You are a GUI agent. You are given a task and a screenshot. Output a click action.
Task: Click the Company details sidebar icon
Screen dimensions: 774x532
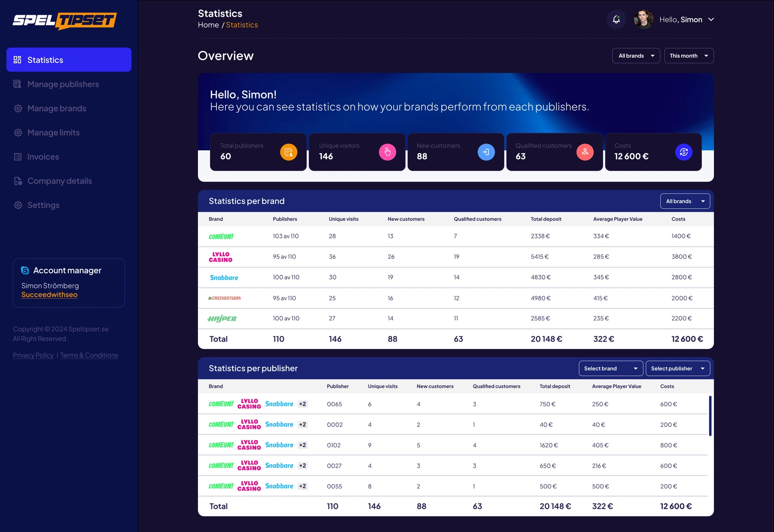tap(18, 181)
